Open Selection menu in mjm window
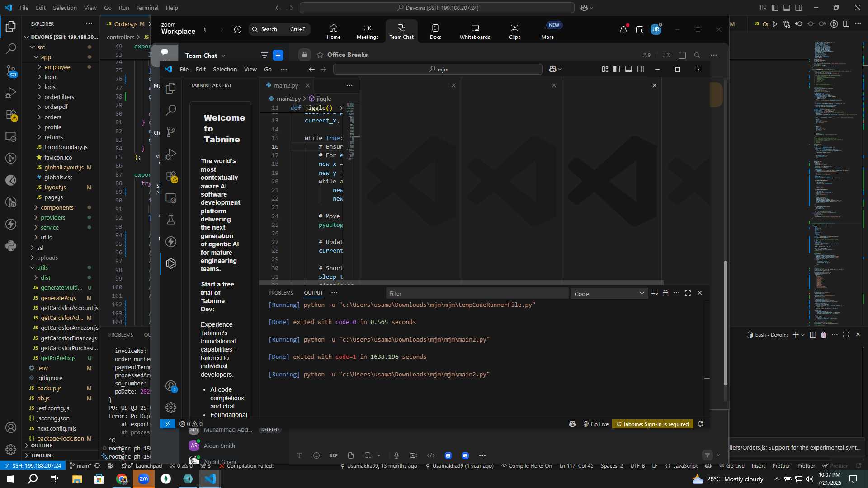The height and width of the screenshot is (488, 868). click(225, 69)
